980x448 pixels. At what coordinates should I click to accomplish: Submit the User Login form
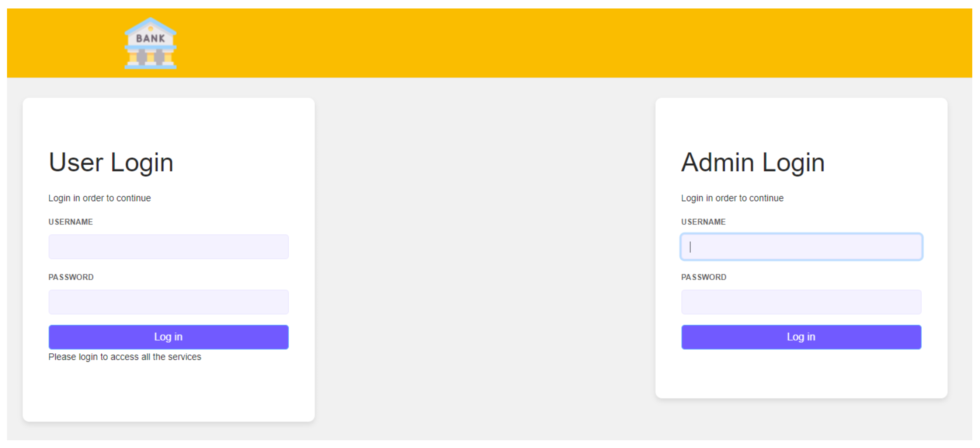click(168, 337)
